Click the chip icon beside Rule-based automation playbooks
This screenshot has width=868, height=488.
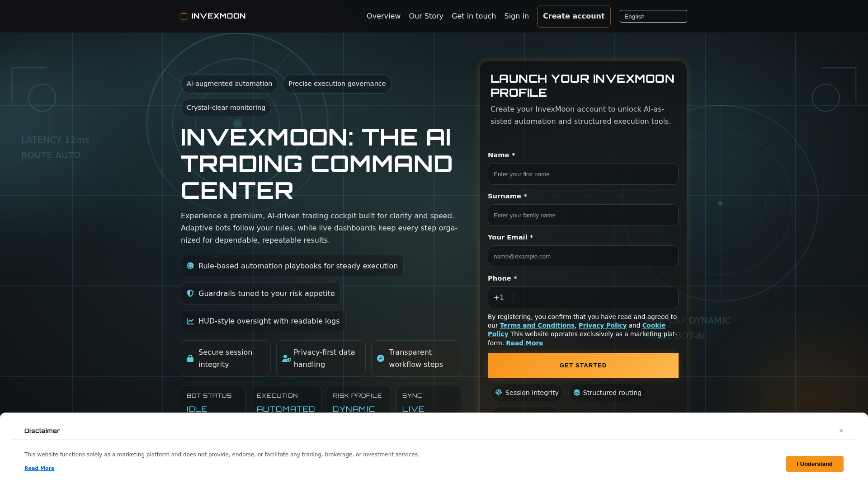pyautogui.click(x=190, y=266)
